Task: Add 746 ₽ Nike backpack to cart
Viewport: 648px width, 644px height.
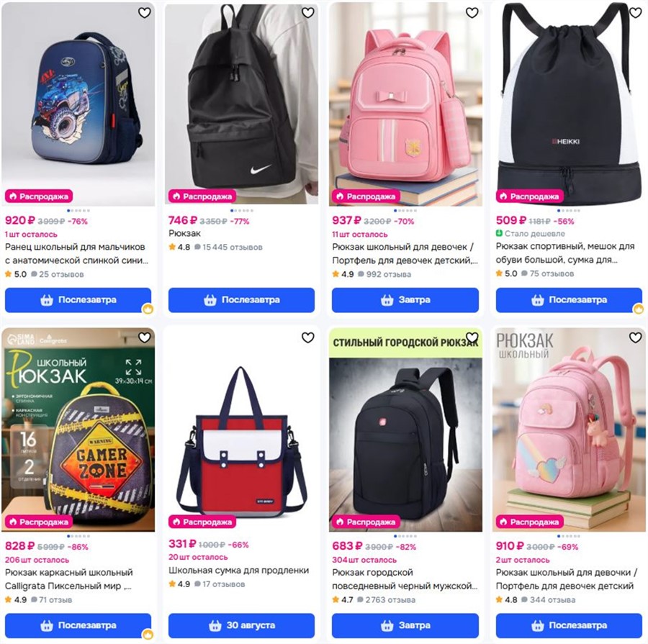Action: [x=241, y=300]
